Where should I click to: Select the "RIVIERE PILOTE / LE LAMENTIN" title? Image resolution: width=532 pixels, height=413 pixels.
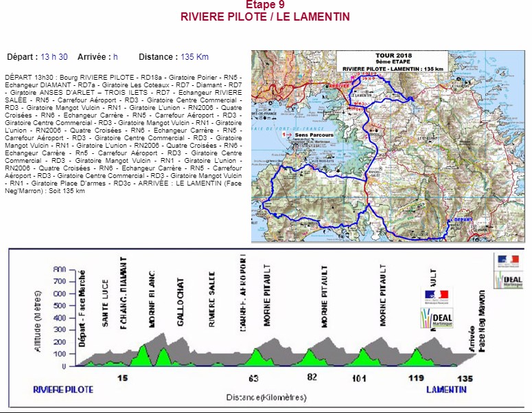click(x=265, y=17)
